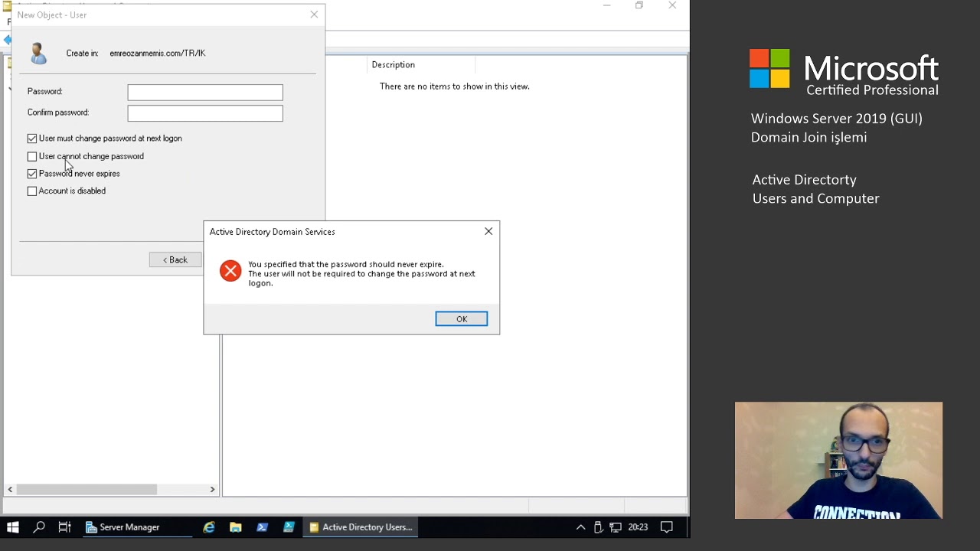This screenshot has width=980, height=551.
Task: Open taskbar Search
Action: click(39, 527)
